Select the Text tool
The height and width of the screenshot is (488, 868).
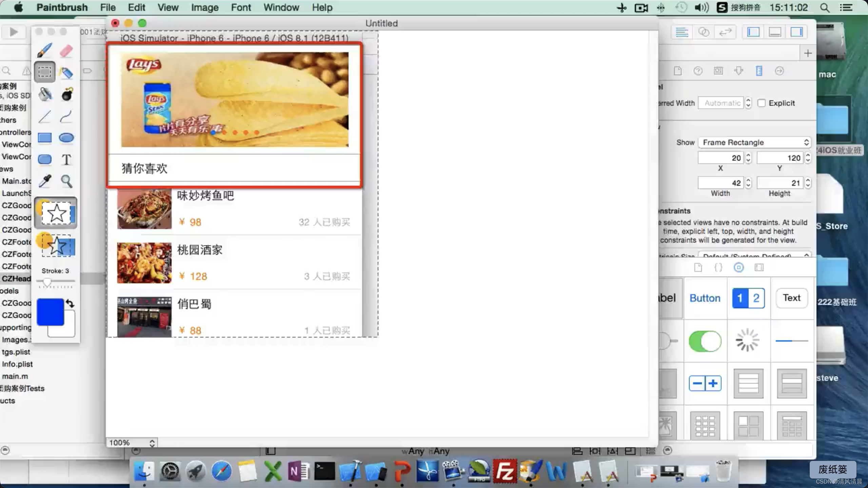(x=66, y=159)
